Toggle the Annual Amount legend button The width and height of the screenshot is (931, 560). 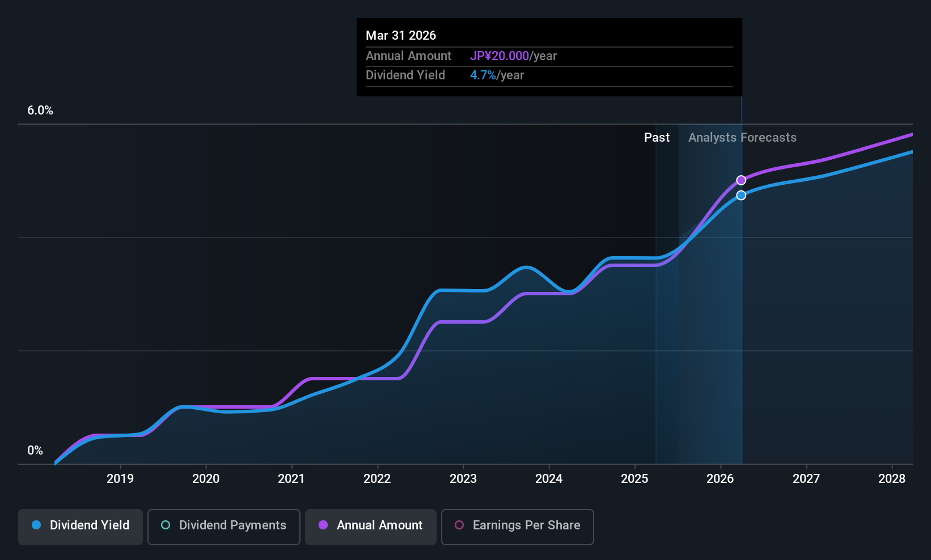point(371,527)
